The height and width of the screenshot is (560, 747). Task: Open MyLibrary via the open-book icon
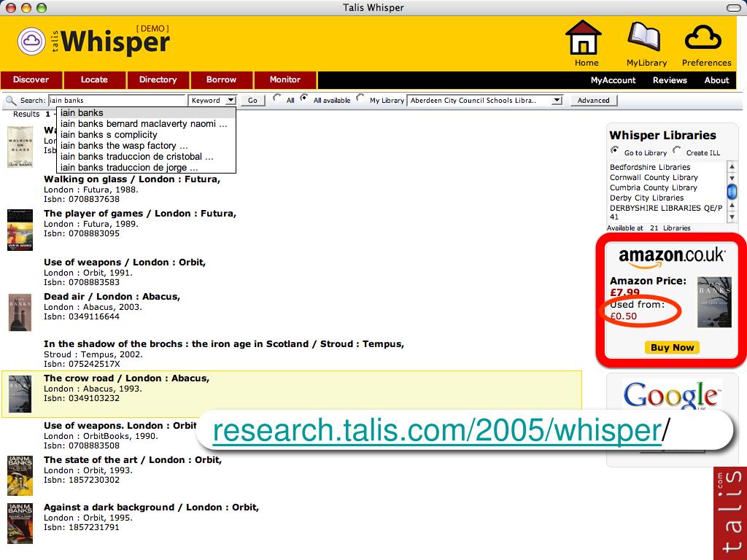(x=644, y=37)
